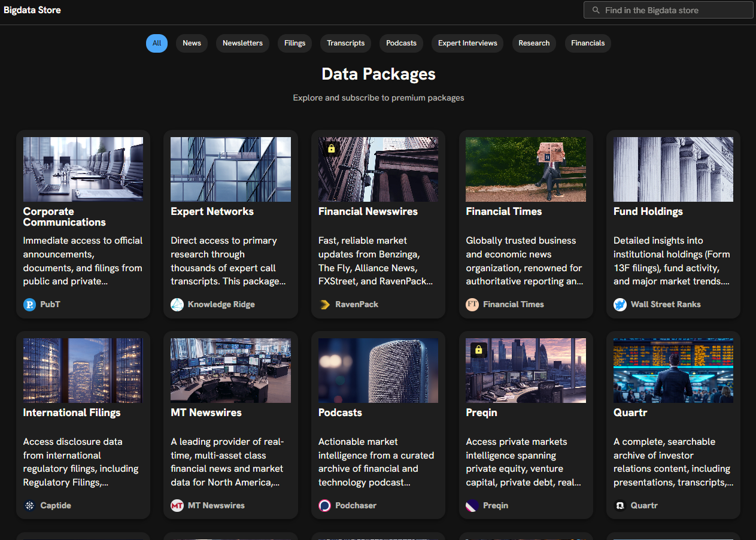Click the Bigdata Store title
Viewport: 756px width, 540px height.
(32, 10)
